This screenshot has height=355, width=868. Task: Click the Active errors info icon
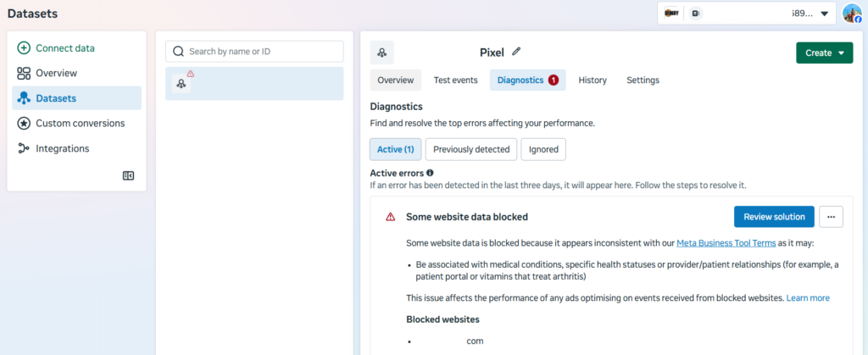430,173
